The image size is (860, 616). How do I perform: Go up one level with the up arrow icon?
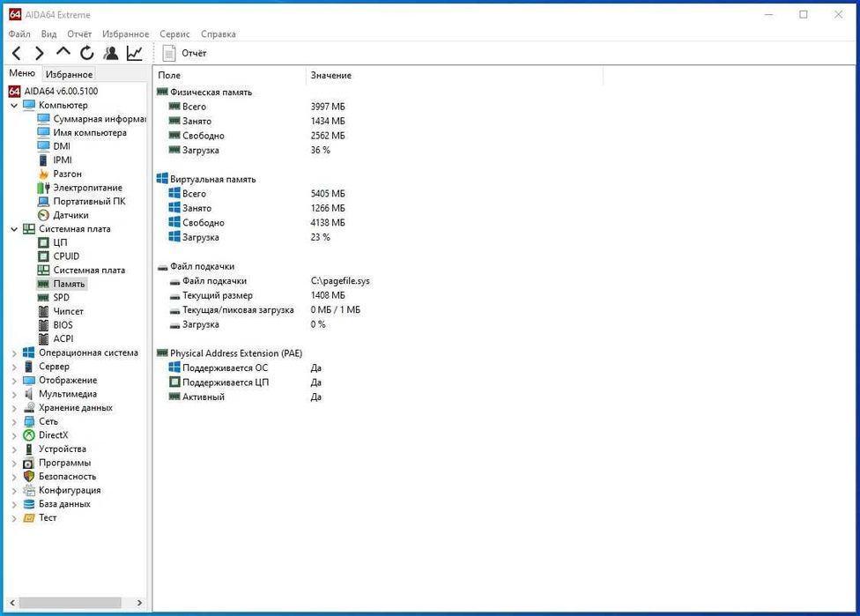(63, 52)
